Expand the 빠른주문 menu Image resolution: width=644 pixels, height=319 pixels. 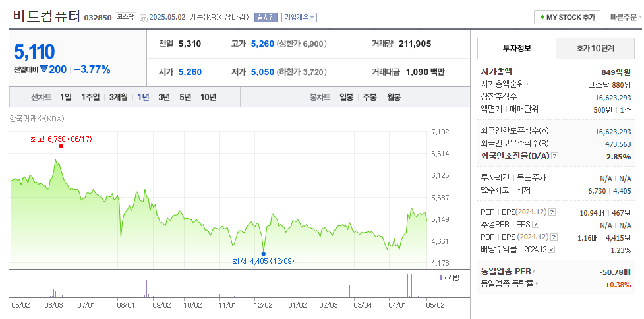(x=626, y=17)
